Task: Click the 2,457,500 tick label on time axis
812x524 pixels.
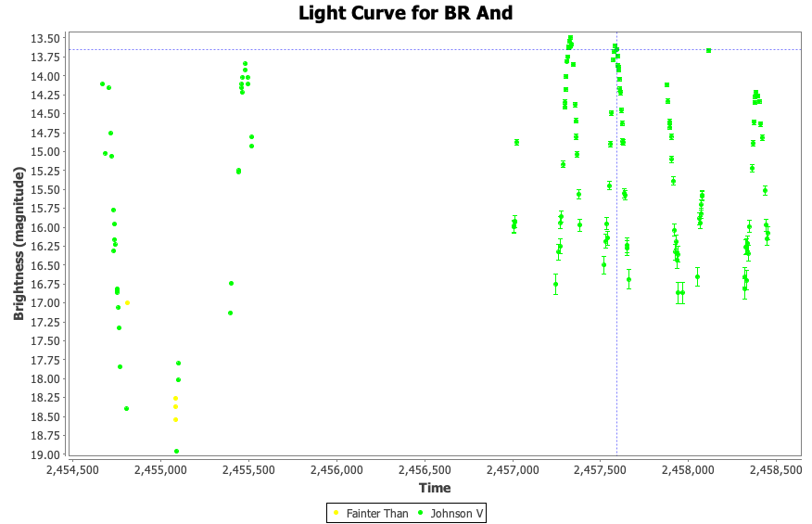Action: coord(601,469)
